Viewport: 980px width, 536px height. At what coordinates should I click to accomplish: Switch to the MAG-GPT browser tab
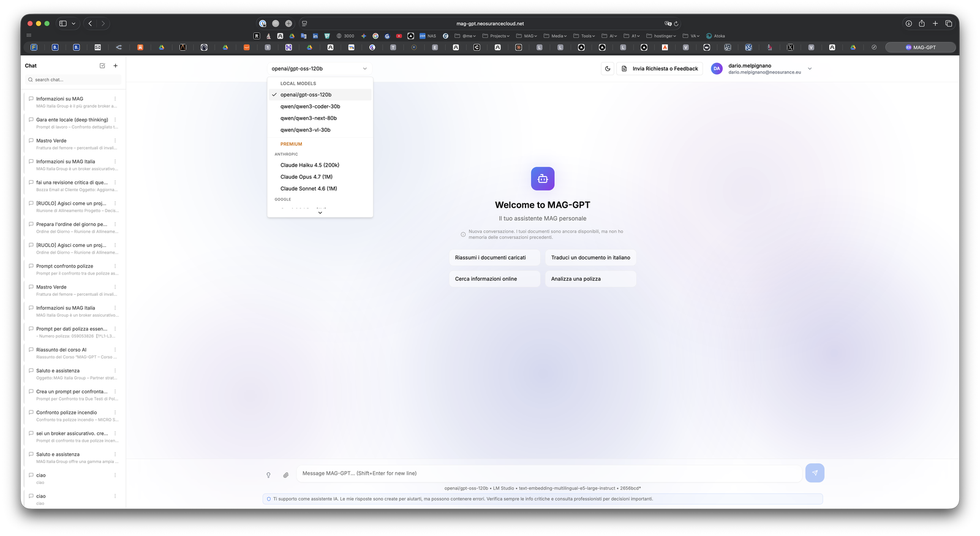coord(921,47)
